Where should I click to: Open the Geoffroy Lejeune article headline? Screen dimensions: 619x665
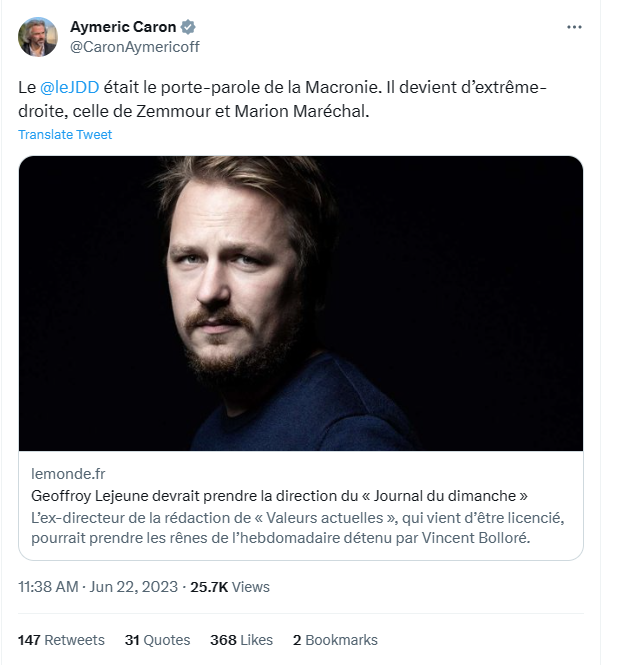pyautogui.click(x=279, y=496)
